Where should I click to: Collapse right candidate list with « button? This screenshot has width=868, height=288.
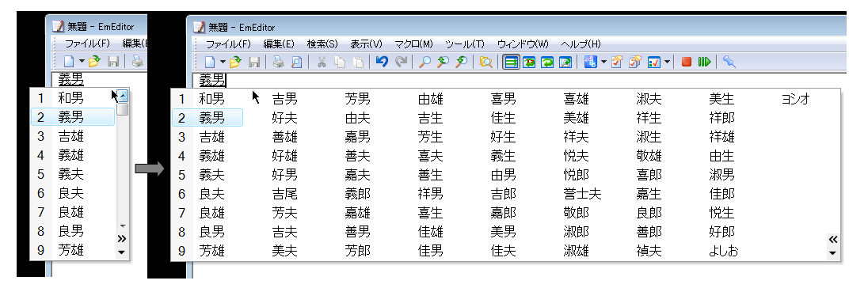[832, 240]
